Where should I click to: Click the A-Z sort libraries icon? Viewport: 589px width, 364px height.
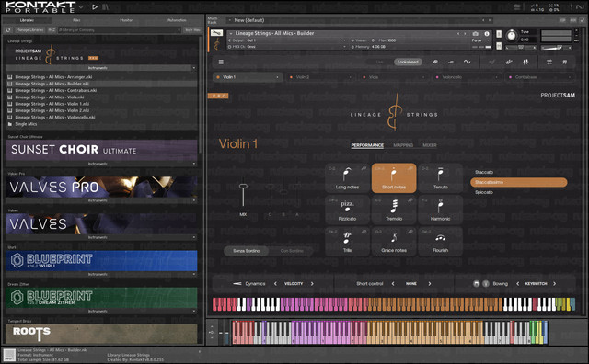[52, 30]
